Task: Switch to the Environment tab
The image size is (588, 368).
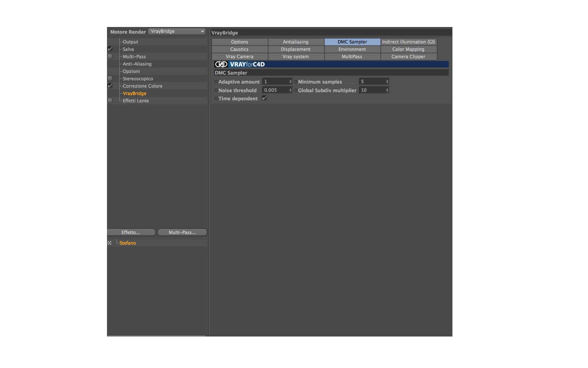Action: [352, 49]
